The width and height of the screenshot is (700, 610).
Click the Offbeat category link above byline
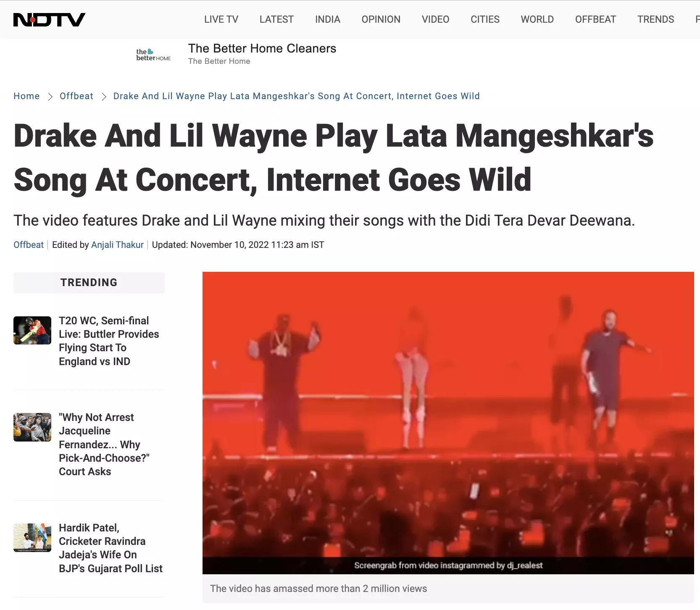click(29, 245)
